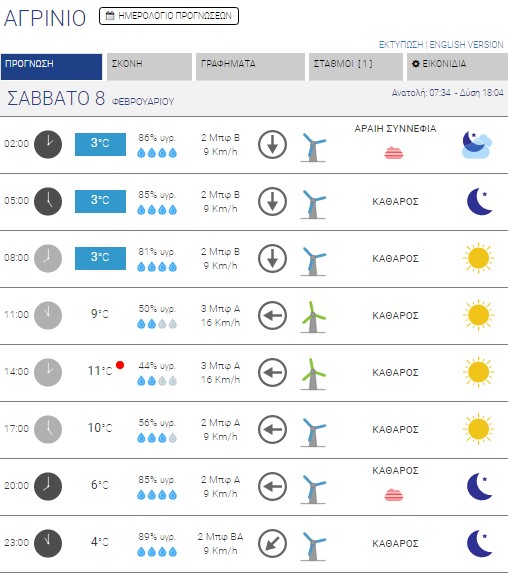Click the east wind arrow at 17:00
The height and width of the screenshot is (573, 508).
click(x=272, y=429)
